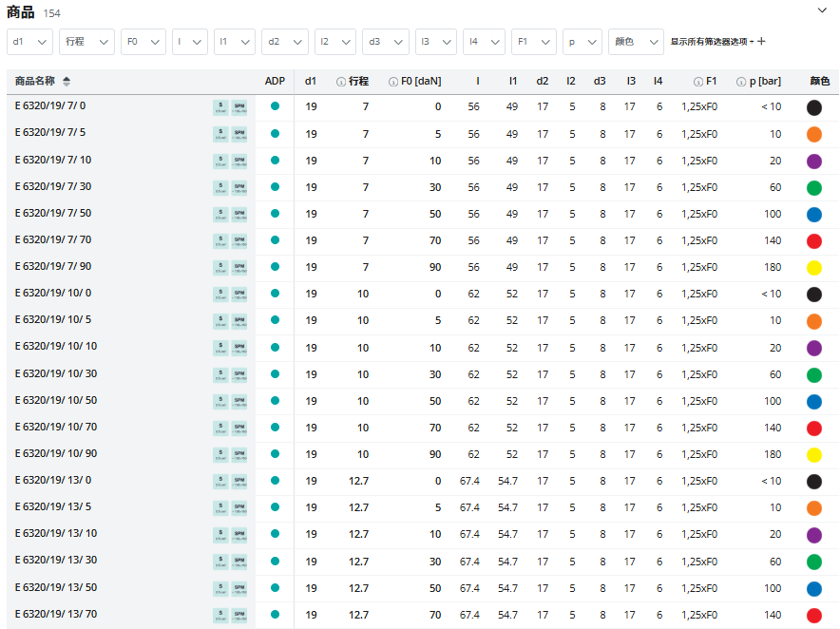Click the orange color dot for E 6320/19/ 7/ 5
This screenshot has height=629, width=840.
814,135
